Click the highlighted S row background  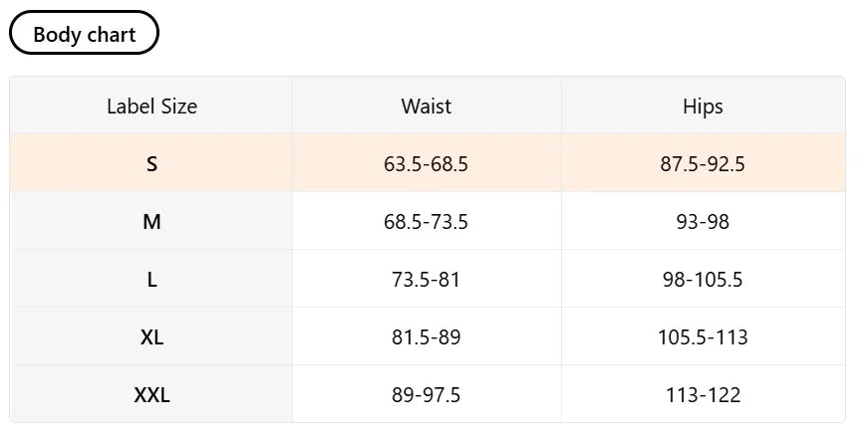pyautogui.click(x=428, y=163)
